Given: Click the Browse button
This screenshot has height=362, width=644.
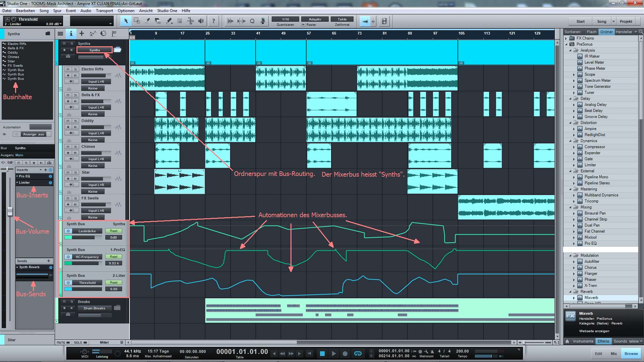Looking at the screenshot, I should pyautogui.click(x=631, y=354).
